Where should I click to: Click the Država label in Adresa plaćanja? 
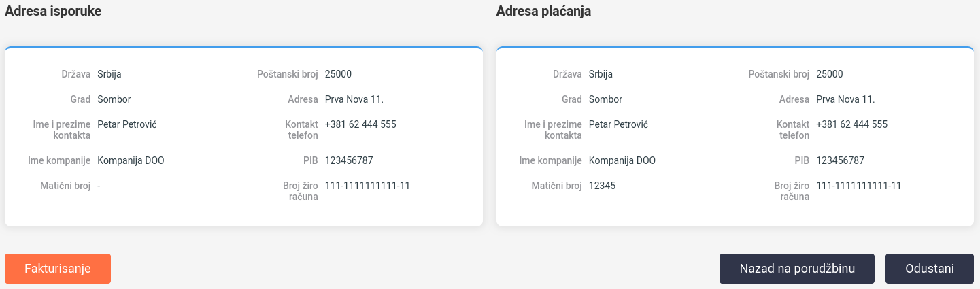567,74
